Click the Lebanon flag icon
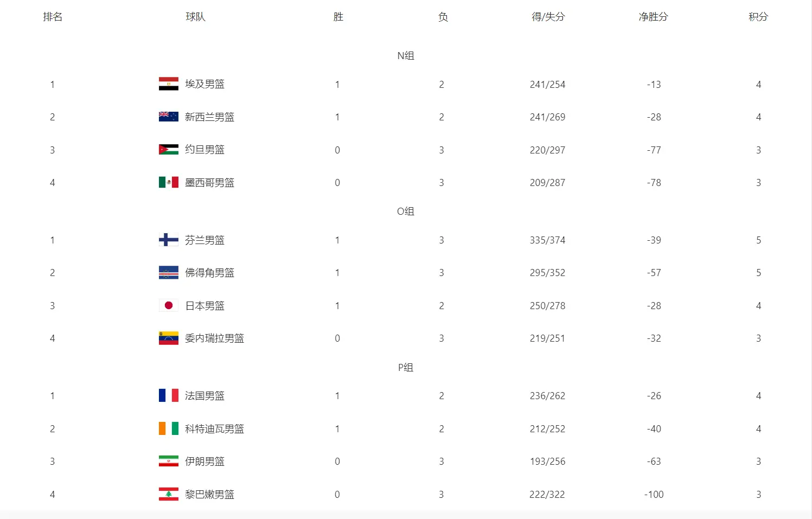 (168, 494)
